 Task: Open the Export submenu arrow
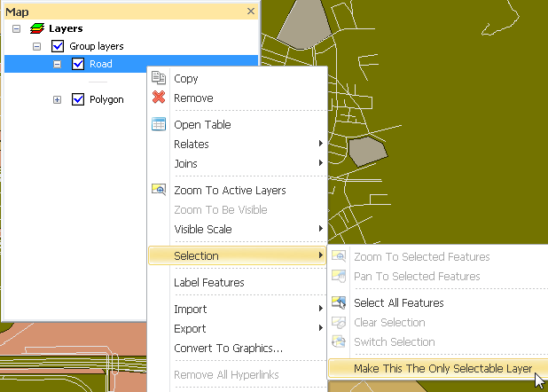click(320, 328)
